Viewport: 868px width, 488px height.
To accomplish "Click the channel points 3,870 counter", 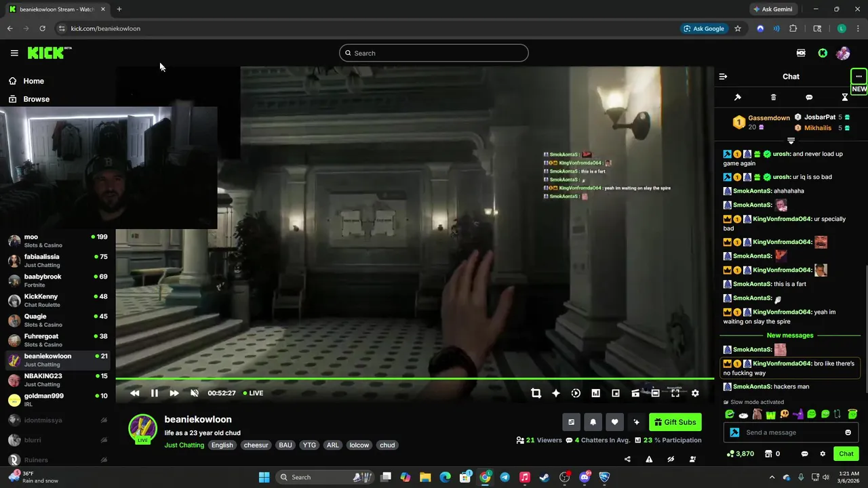I will (x=740, y=454).
